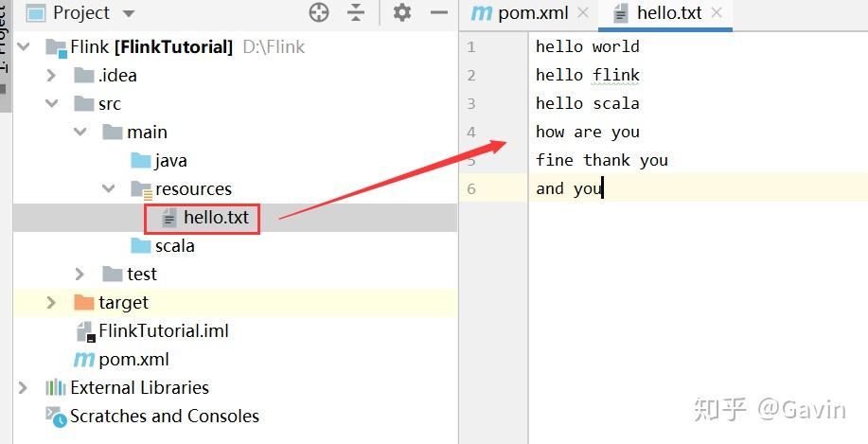Image resolution: width=868 pixels, height=444 pixels.
Task: Click the FlinkTutorial.iml file icon
Action: pyautogui.click(x=85, y=330)
